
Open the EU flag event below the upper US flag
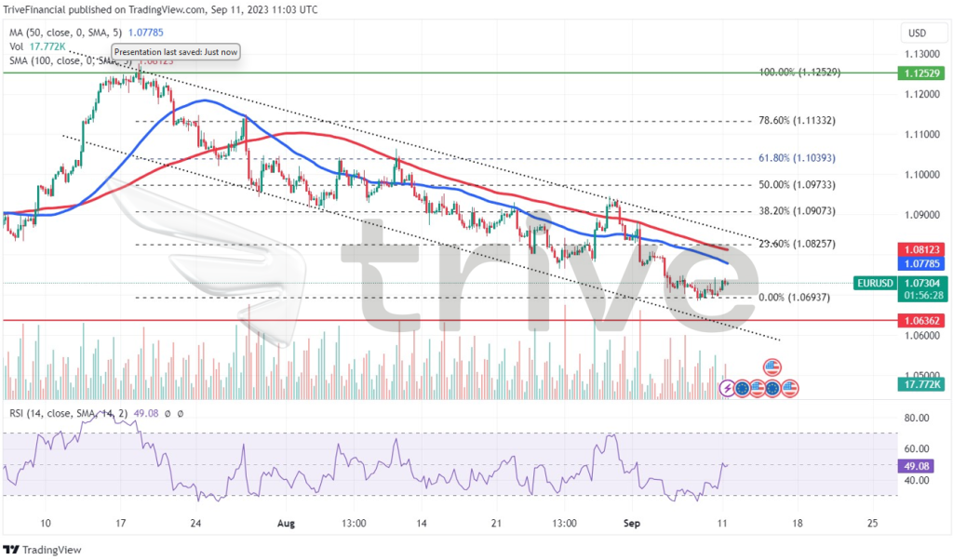[x=772, y=388]
